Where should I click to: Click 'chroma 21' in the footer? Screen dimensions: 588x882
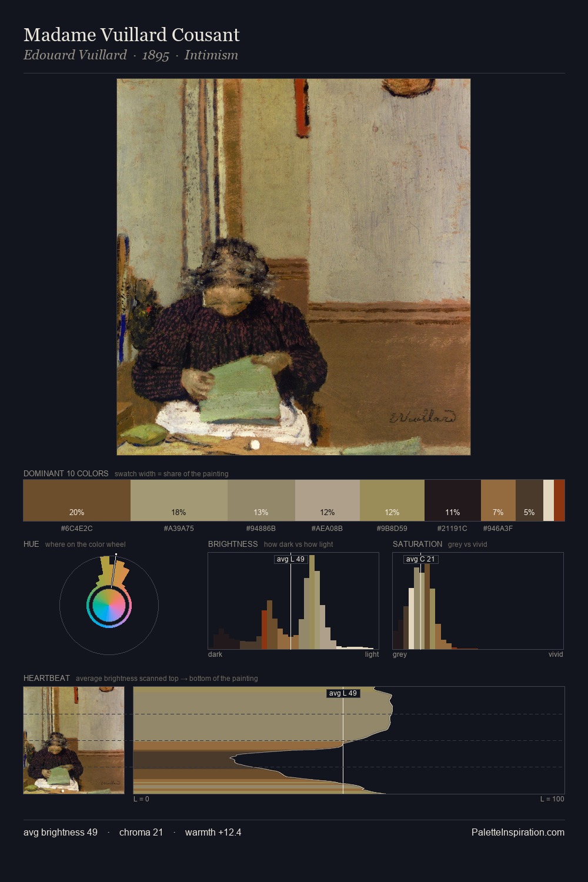click(x=141, y=833)
